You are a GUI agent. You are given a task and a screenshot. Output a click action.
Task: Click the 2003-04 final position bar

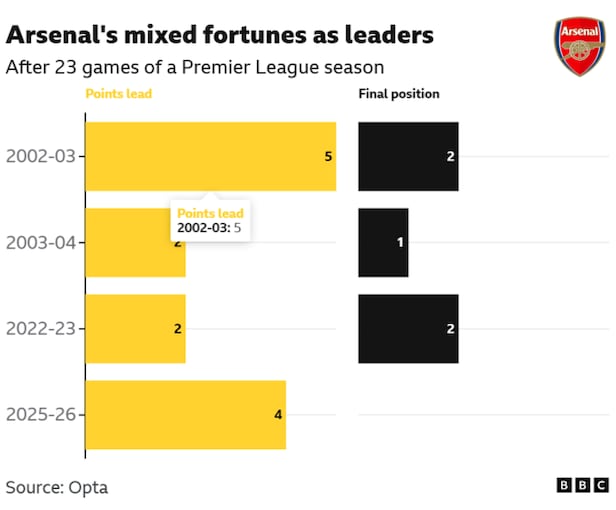(x=383, y=242)
